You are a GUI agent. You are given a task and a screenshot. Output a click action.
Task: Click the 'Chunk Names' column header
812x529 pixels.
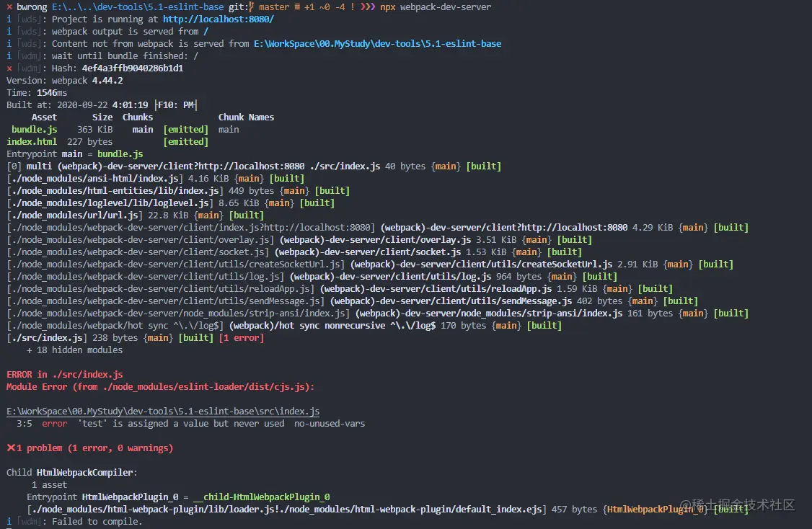coord(246,117)
